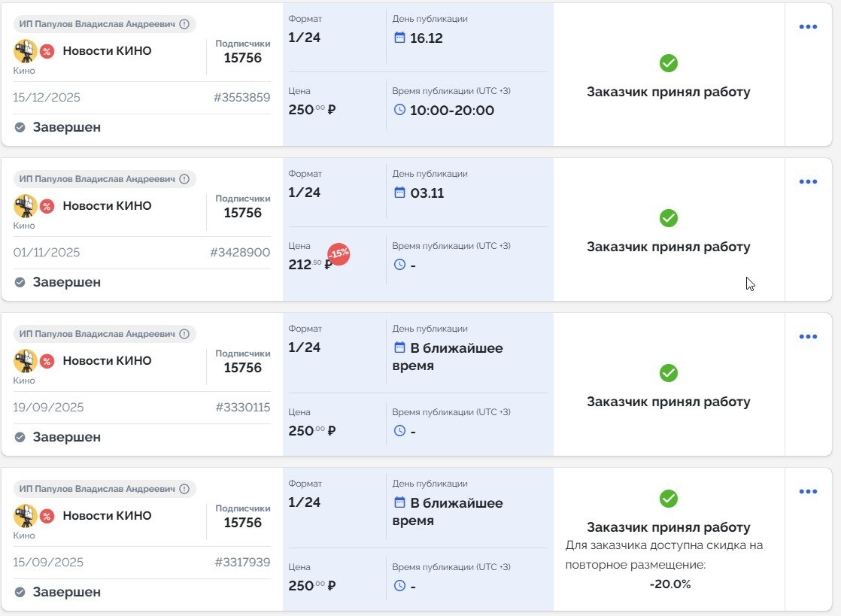The image size is (841, 616).
Task: Click Завершен status in order #3428900
Action: [66, 283]
